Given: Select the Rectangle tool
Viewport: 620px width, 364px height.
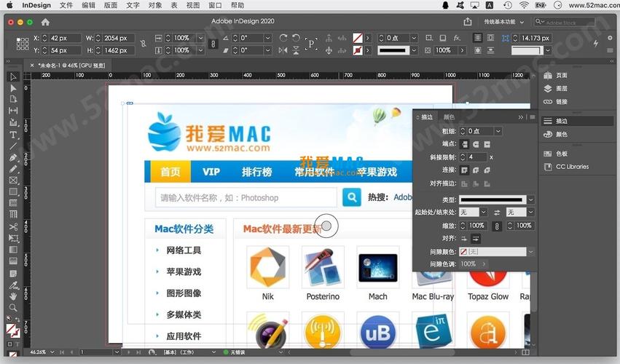Looking at the screenshot, I should 13,191.
